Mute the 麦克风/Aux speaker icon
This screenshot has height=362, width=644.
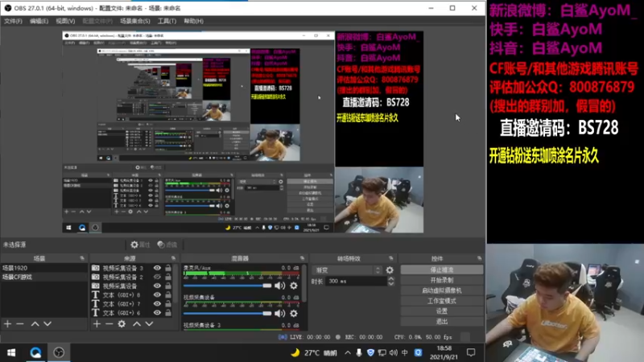(x=279, y=286)
